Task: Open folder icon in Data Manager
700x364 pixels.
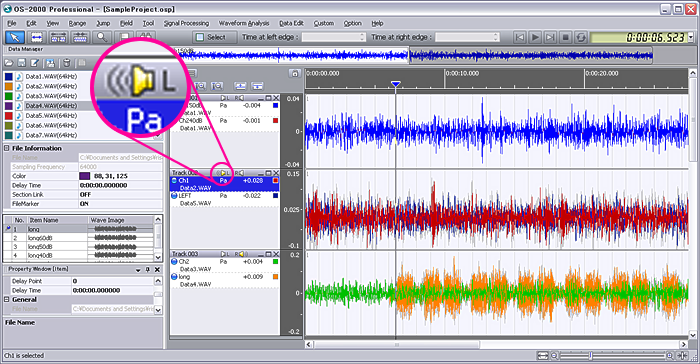Action: click(x=9, y=63)
